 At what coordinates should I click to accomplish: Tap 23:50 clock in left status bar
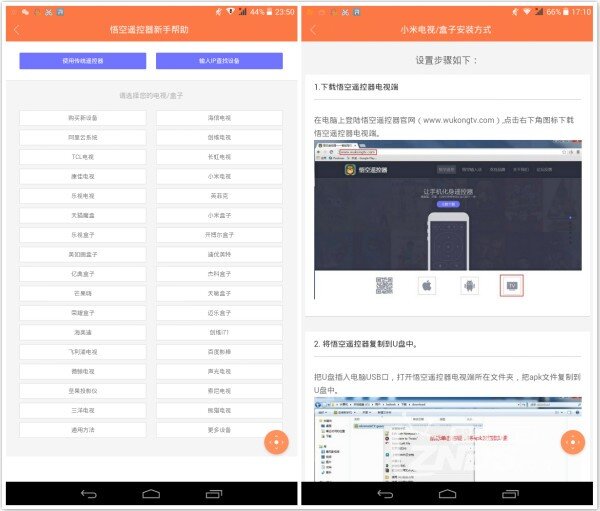(x=285, y=12)
